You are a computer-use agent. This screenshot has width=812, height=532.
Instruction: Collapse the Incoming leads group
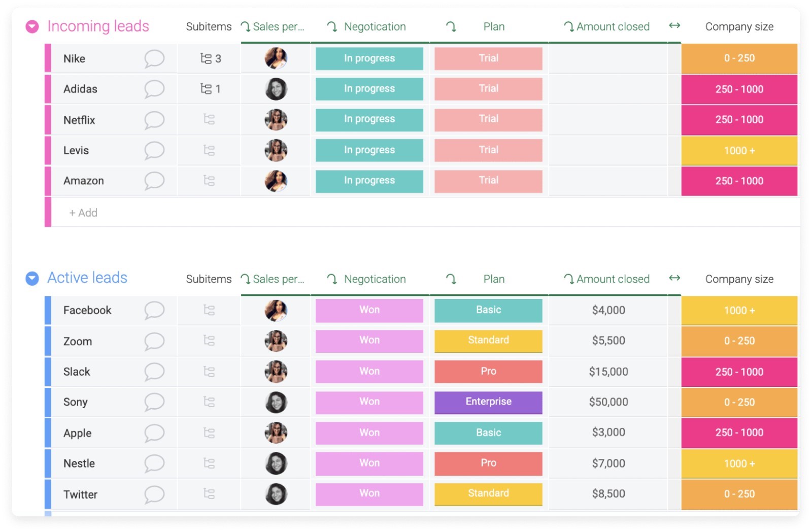32,26
